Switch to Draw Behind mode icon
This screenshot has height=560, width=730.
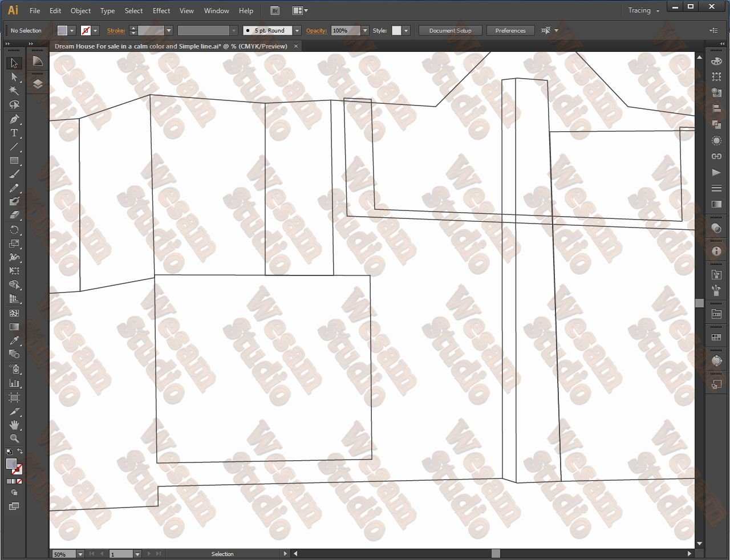tap(14, 492)
